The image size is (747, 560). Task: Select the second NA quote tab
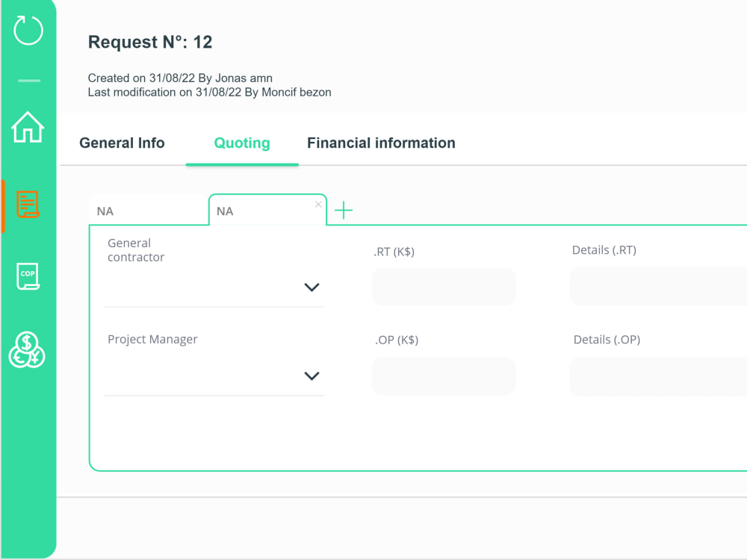[x=267, y=210]
